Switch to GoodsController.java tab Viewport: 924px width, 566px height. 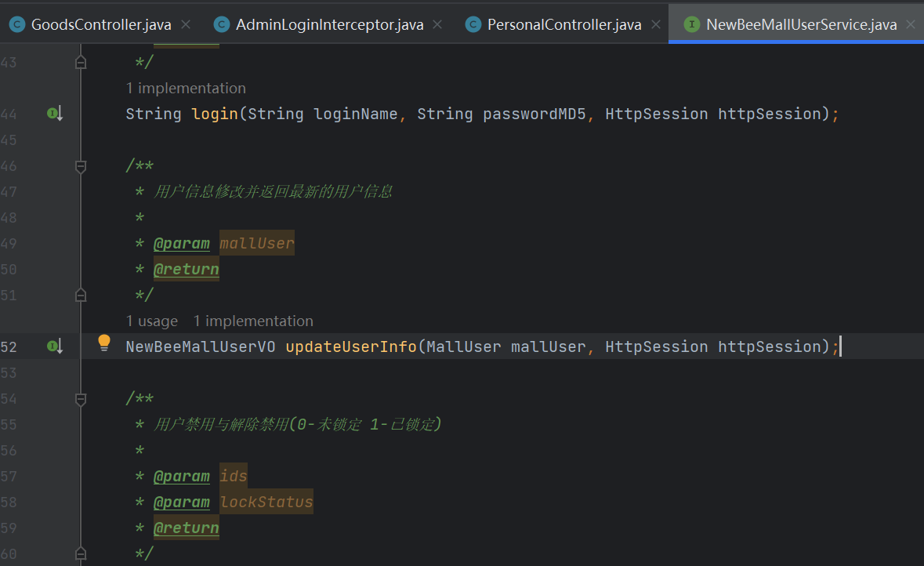pyautogui.click(x=101, y=25)
